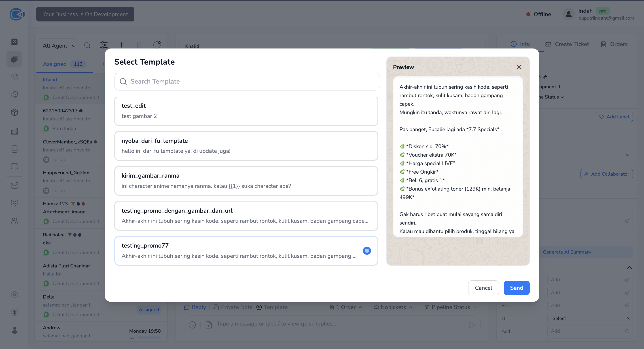Expand the Pipeline Status dropdown
644x349 pixels.
coord(451,307)
